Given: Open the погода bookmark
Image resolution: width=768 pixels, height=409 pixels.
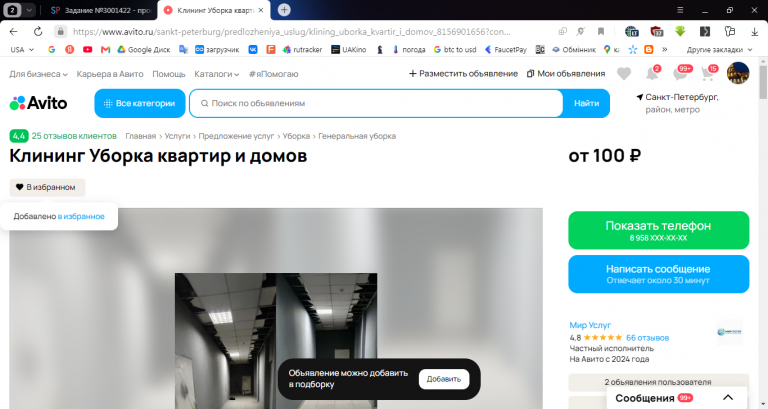Looking at the screenshot, I should [x=408, y=49].
